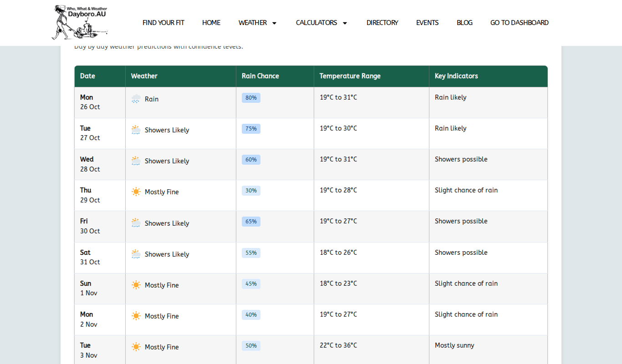Click the Rain Chance column header
The width and height of the screenshot is (622, 364).
coord(275,76)
